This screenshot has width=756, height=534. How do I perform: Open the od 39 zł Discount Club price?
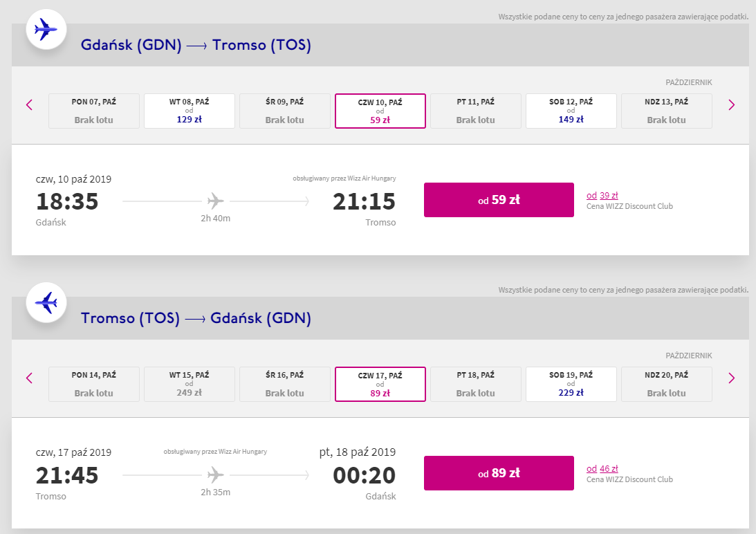(x=602, y=195)
